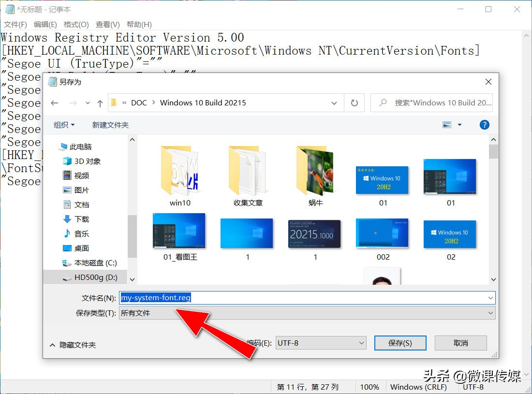Image resolution: width=532 pixels, height=394 pixels.
Task: Click the Back navigation arrow
Action: 55,102
